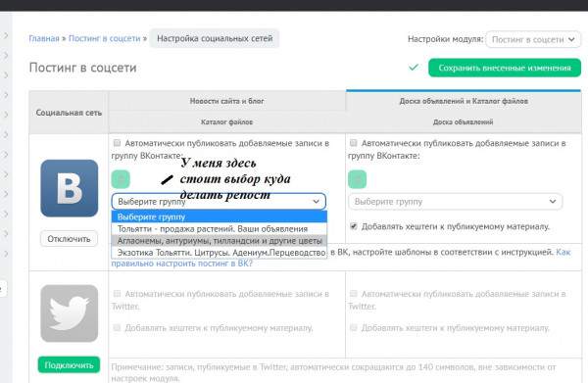
Task: Expand the last left sidebar chevron
Action: 6,254
